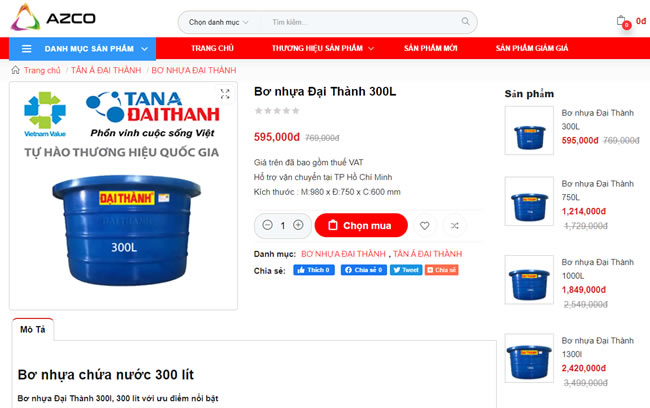Rate product using the star rating
Image resolution: width=650 pixels, height=408 pixels.
point(276,111)
